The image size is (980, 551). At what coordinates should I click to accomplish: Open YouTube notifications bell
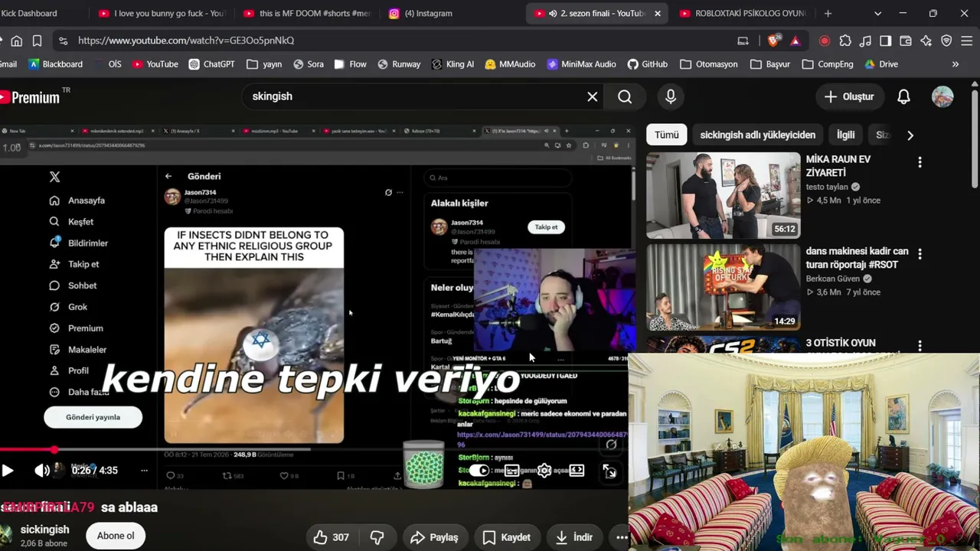903,96
